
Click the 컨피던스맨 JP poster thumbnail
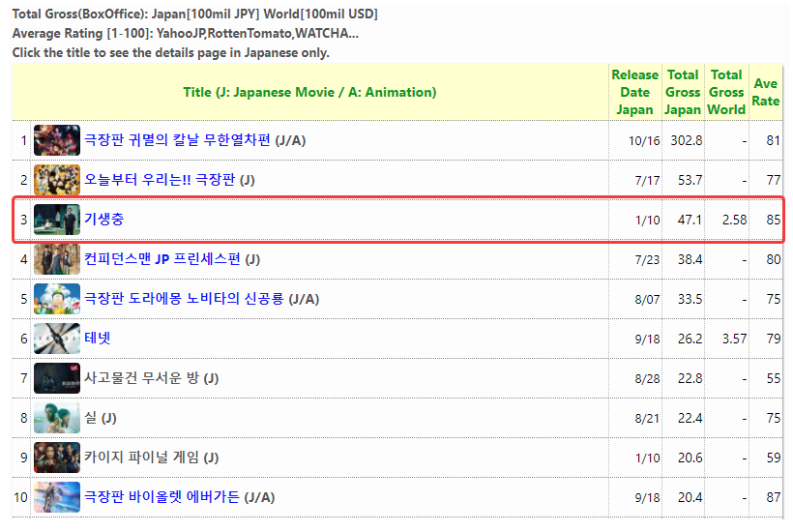pos(57,259)
